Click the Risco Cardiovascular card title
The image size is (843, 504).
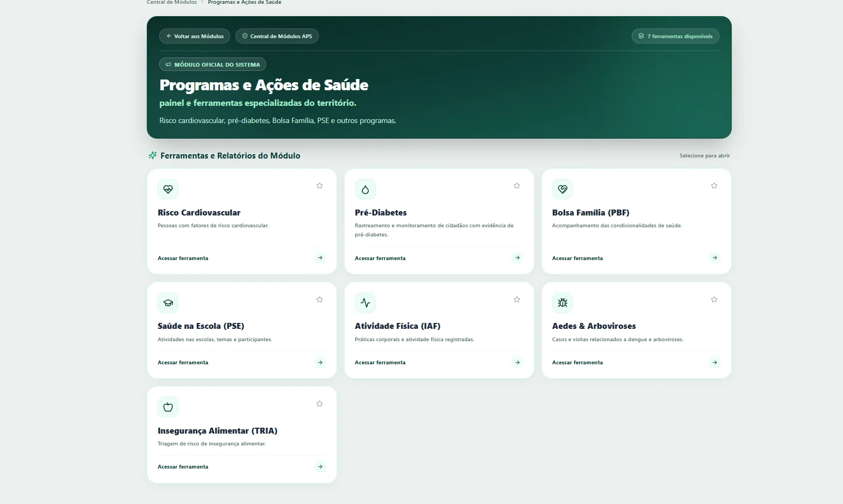pos(199,213)
